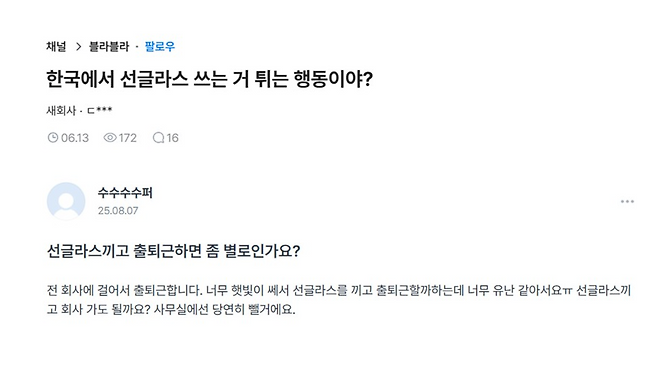Click the clock icon beside 06.13
The width and height of the screenshot is (658, 373).
click(x=53, y=138)
